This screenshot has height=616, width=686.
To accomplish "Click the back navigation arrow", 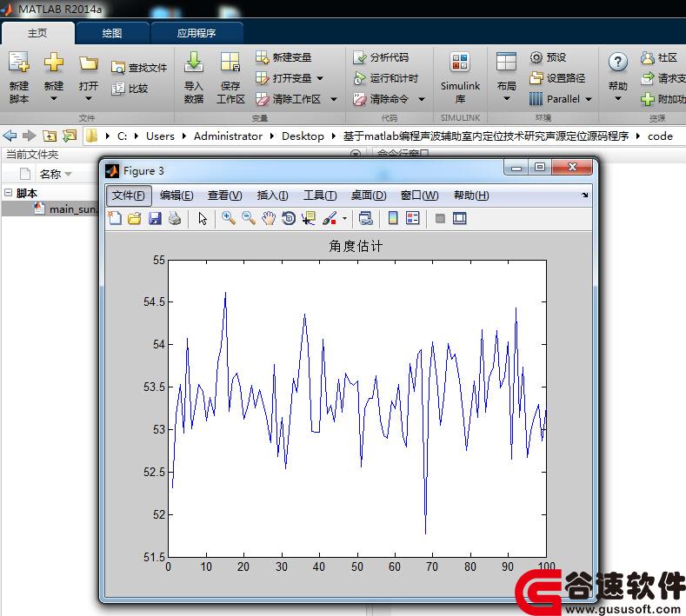I will (x=10, y=136).
